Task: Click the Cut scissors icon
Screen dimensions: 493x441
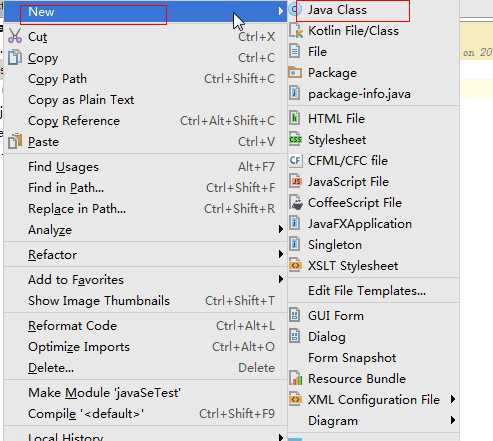Action: tap(15, 36)
